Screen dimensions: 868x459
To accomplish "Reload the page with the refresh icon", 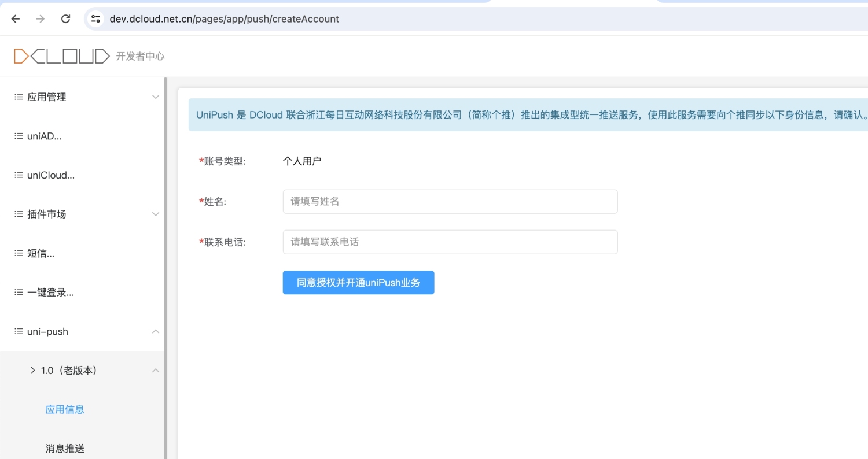I will [66, 19].
